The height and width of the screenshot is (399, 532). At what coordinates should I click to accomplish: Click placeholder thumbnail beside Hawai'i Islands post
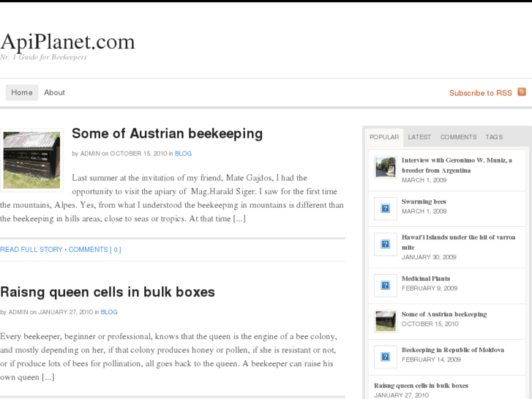(386, 244)
